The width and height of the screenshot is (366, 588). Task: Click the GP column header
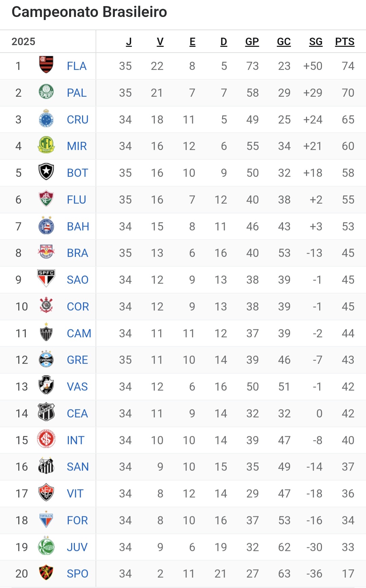click(x=252, y=41)
